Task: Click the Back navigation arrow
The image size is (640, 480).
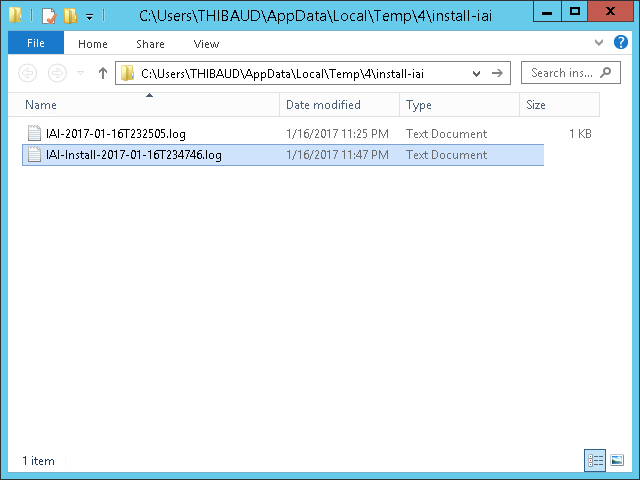Action: click(x=28, y=73)
